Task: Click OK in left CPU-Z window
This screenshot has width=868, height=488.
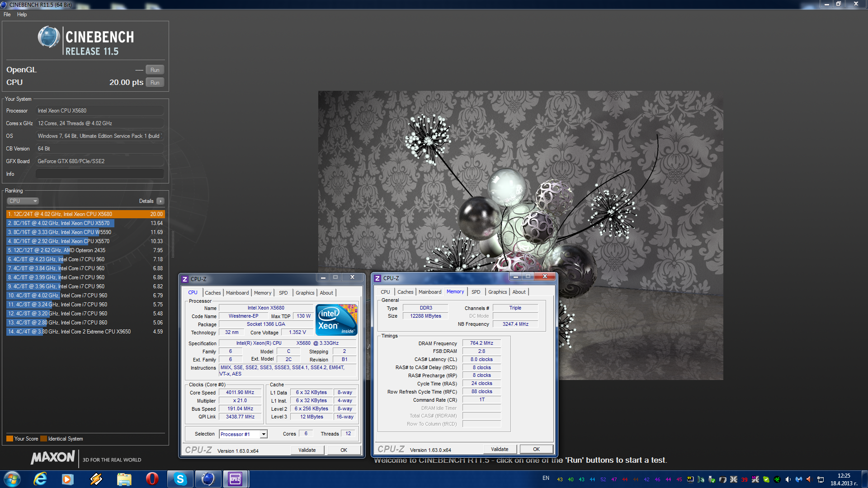Action: (344, 450)
